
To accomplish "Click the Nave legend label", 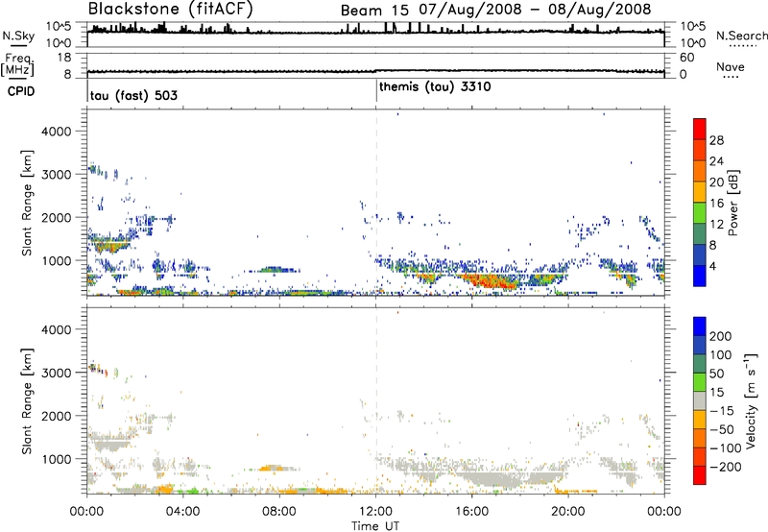I will [731, 67].
